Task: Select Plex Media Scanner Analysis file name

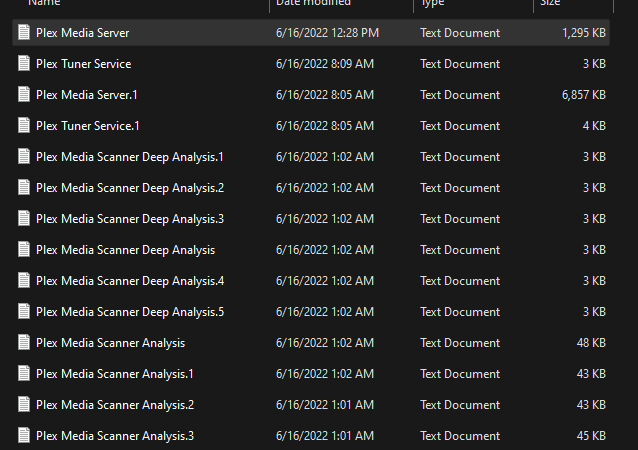Action: tap(110, 343)
